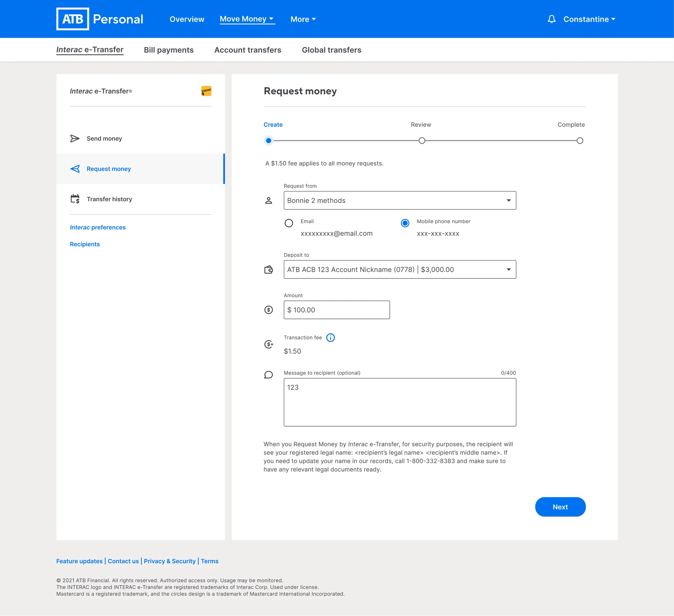The height and width of the screenshot is (616, 674).
Task: Select Mobile phone number radio option
Action: coord(405,223)
